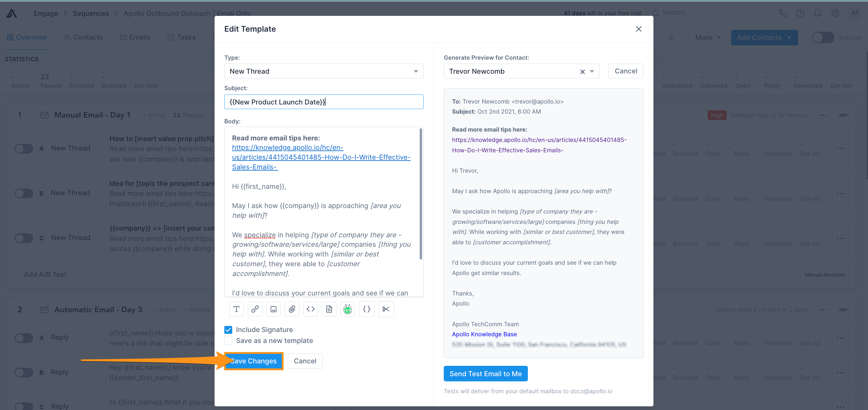
Task: Open the Type New Thread dropdown
Action: click(x=323, y=71)
